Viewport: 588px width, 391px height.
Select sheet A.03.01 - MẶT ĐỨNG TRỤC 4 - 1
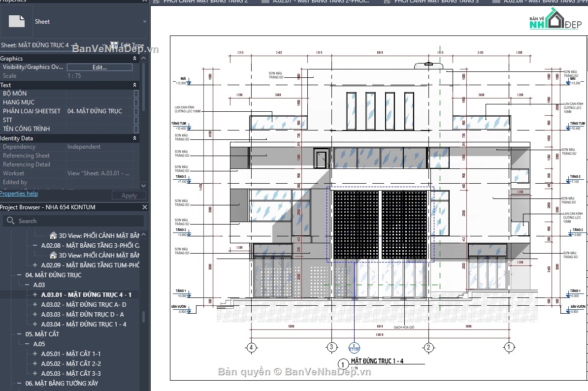click(86, 294)
